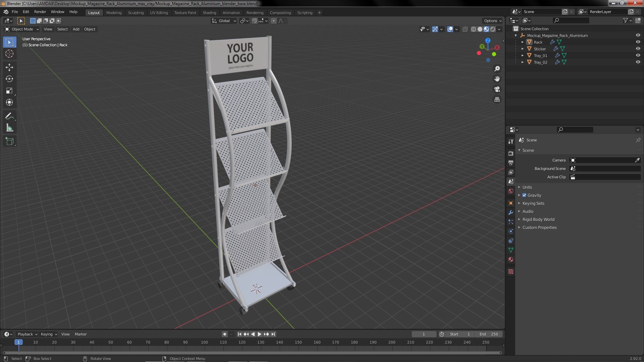Open World properties tab
This screenshot has height=362, width=644.
tap(511, 191)
